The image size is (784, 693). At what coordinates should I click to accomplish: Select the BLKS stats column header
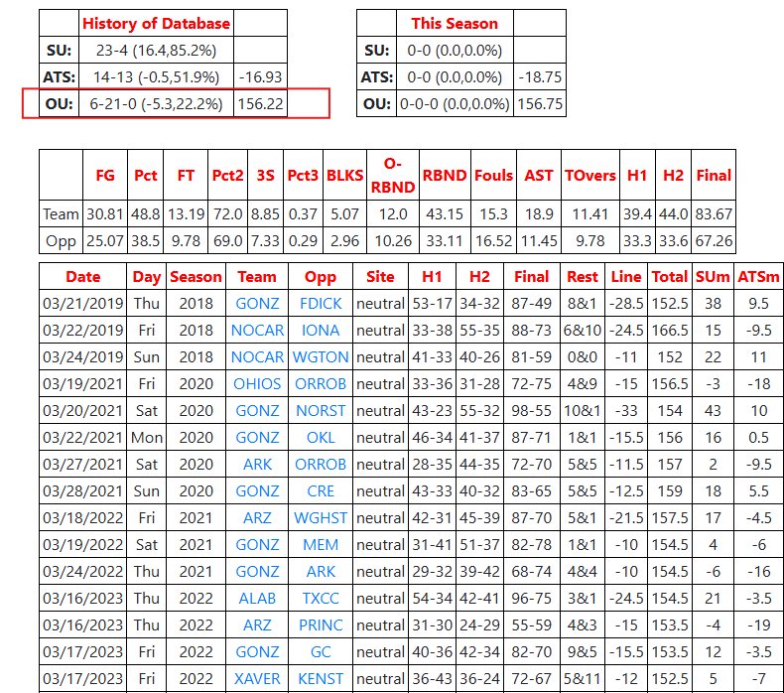(x=345, y=175)
